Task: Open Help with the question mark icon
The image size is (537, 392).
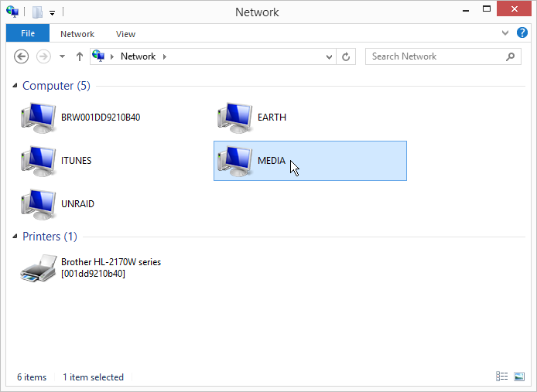Action: (x=522, y=33)
